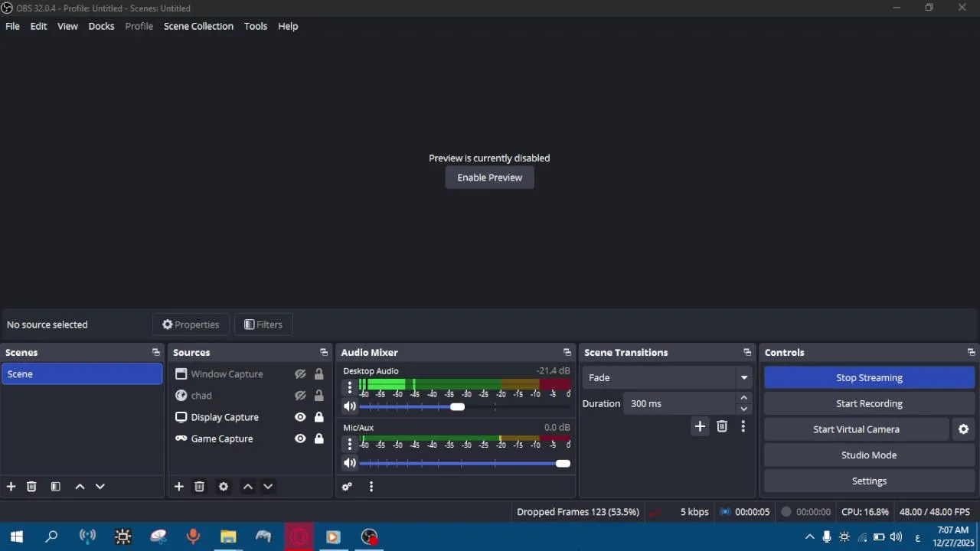Viewport: 980px width, 551px height.
Task: Open the Edit menu
Action: (38, 26)
